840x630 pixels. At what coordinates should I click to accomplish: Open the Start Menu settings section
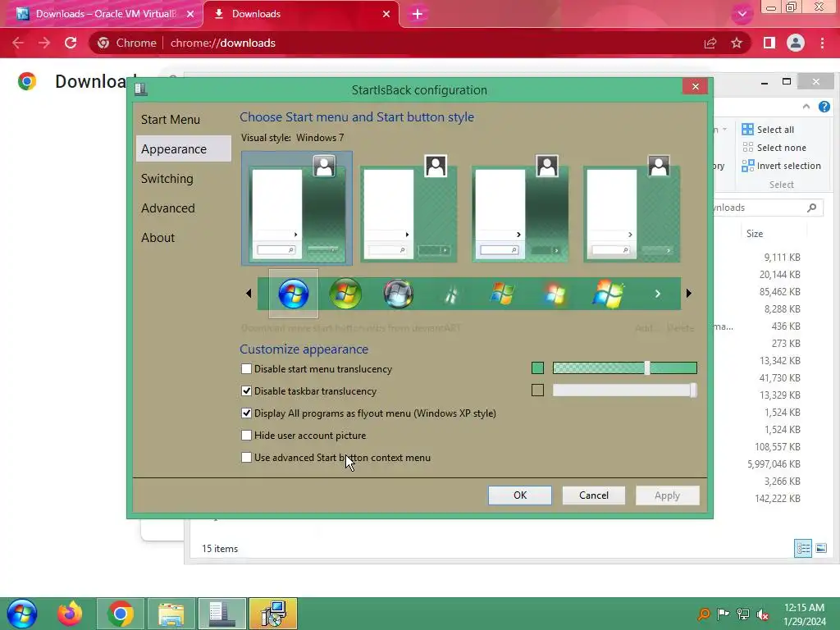click(x=171, y=120)
